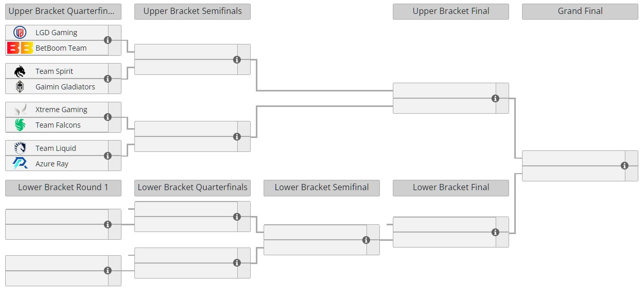Click the BetBoom Team logo
The width and height of the screenshot is (644, 293).
pyautogui.click(x=20, y=48)
